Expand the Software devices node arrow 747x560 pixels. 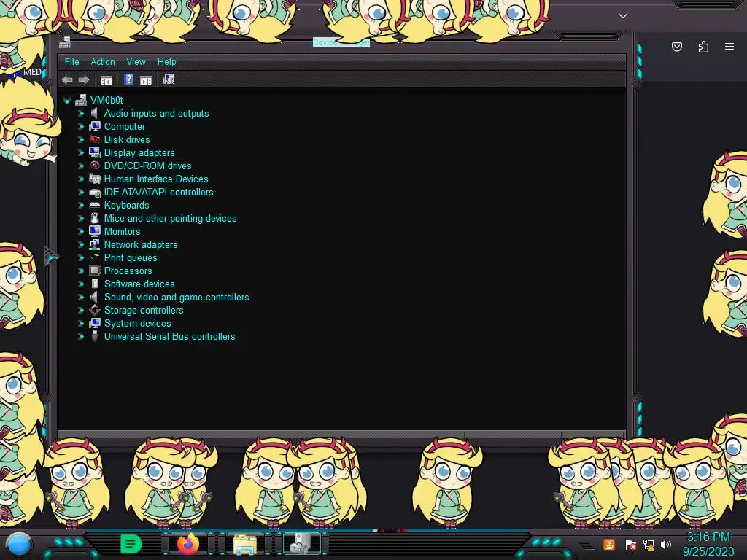pos(80,284)
